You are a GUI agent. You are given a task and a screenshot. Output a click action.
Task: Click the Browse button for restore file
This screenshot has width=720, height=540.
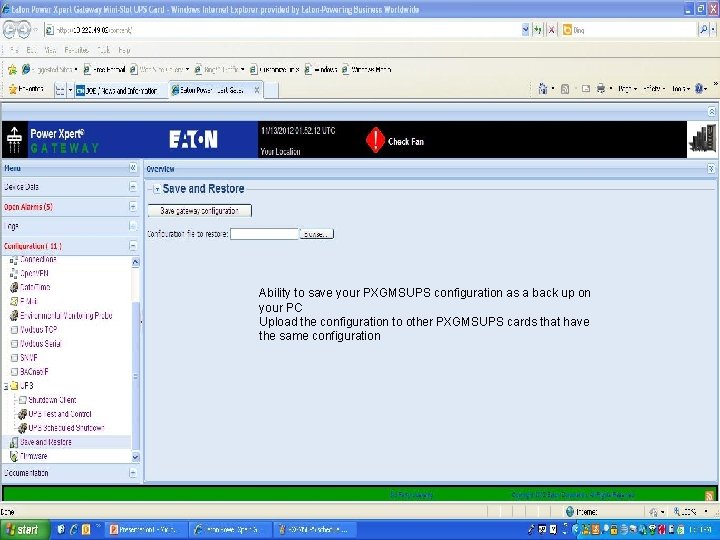click(316, 234)
